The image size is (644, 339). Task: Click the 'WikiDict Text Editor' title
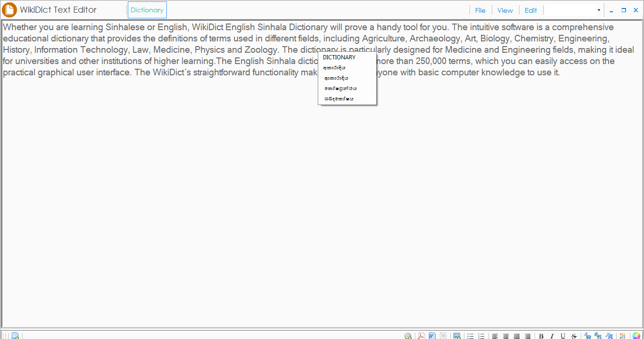[x=58, y=10]
